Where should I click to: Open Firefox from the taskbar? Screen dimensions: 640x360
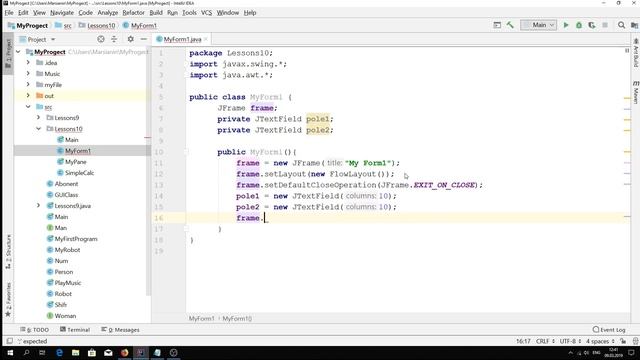pos(124,353)
